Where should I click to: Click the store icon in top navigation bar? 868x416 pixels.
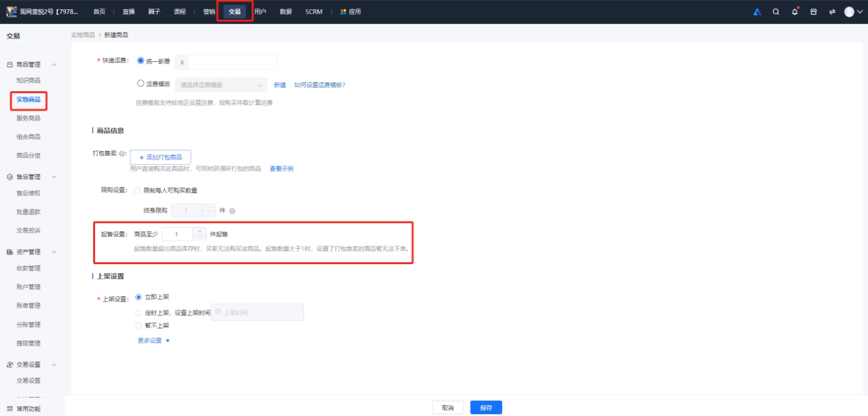pyautogui.click(x=814, y=12)
